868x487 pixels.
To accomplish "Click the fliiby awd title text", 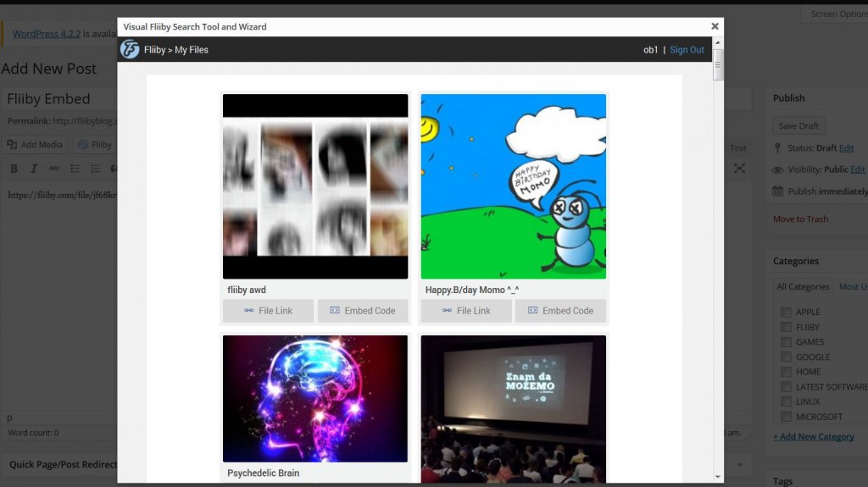I will point(247,290).
